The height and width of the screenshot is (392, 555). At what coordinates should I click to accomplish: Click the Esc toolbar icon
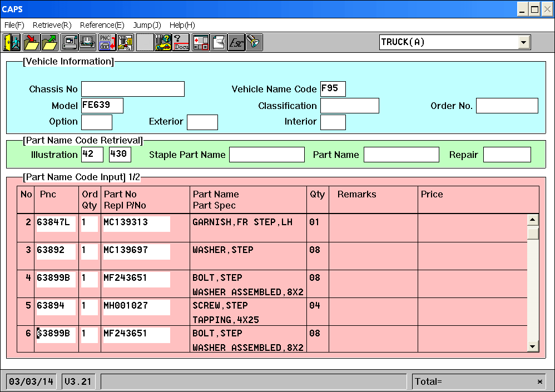236,42
